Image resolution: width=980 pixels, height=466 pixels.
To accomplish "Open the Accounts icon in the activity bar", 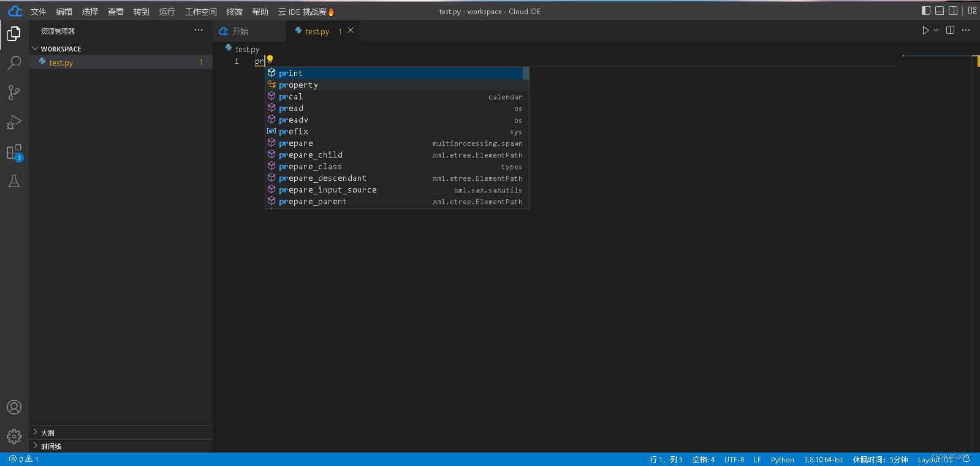I will (x=14, y=407).
